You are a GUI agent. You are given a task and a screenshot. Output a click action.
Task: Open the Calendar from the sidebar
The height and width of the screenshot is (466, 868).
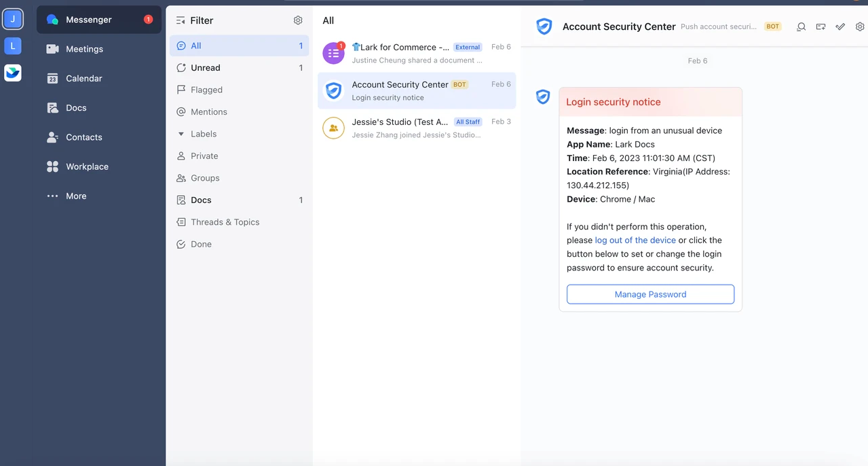pyautogui.click(x=83, y=78)
